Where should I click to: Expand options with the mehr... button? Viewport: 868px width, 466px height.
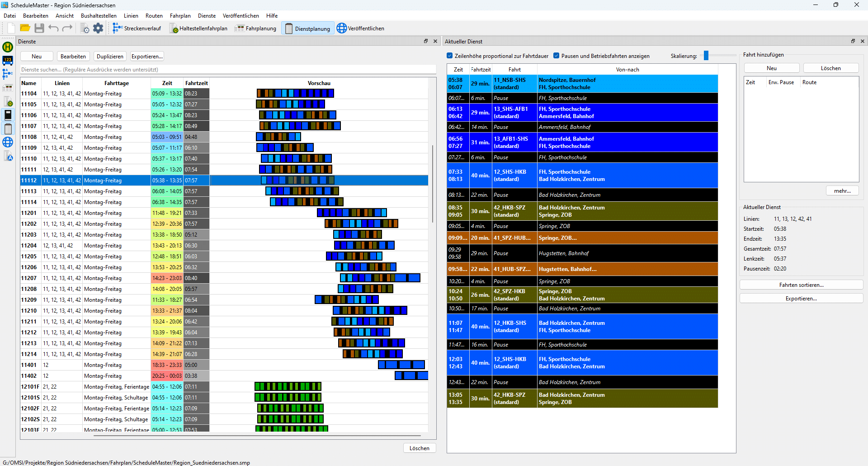842,191
